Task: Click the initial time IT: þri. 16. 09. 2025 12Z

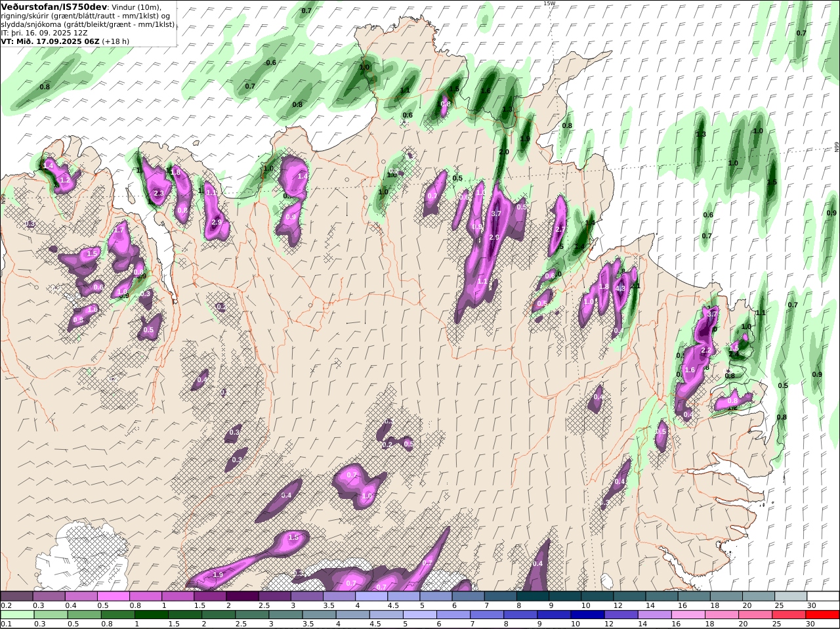Action: click(x=45, y=32)
